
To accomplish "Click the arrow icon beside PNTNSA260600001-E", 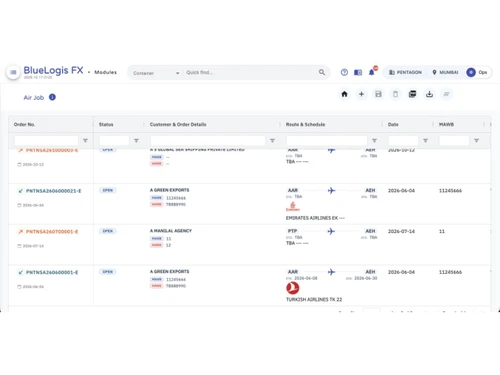I will tap(20, 272).
